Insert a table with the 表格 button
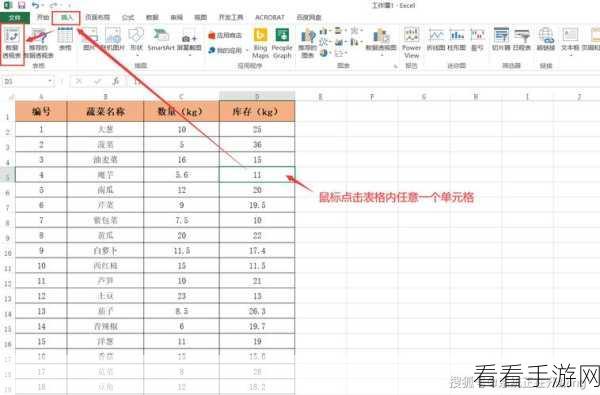600x395 pixels. click(65, 39)
